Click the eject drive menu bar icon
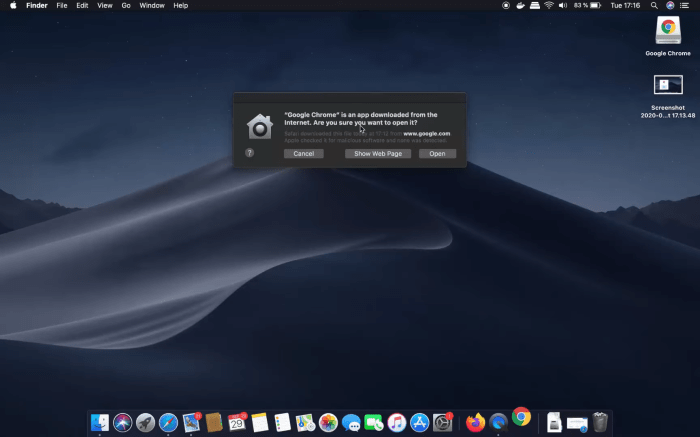This screenshot has width=700, height=437. coord(535,5)
